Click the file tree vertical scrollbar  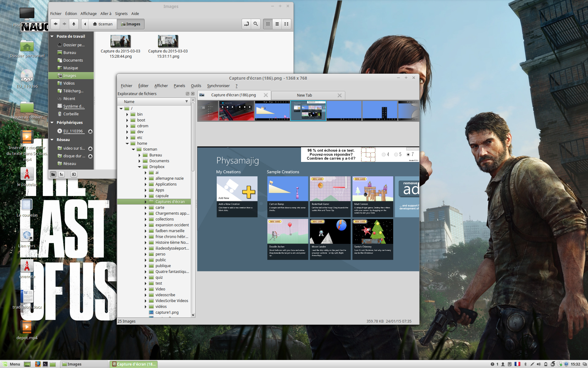[x=193, y=137]
